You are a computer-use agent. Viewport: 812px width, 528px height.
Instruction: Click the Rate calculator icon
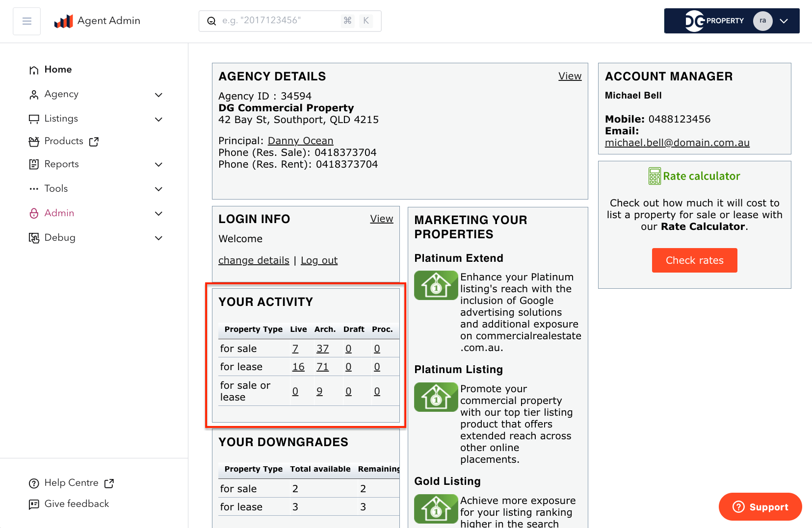[655, 176]
